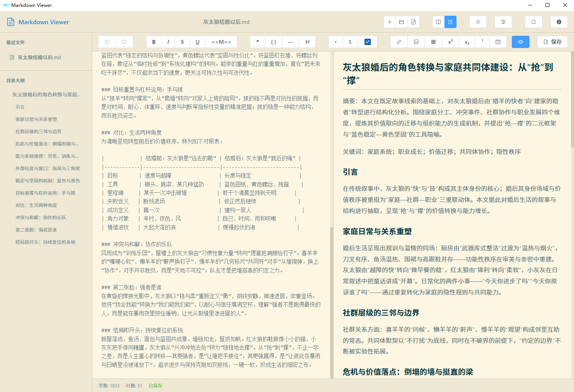Jump to outline item 结局即开头

(46, 242)
